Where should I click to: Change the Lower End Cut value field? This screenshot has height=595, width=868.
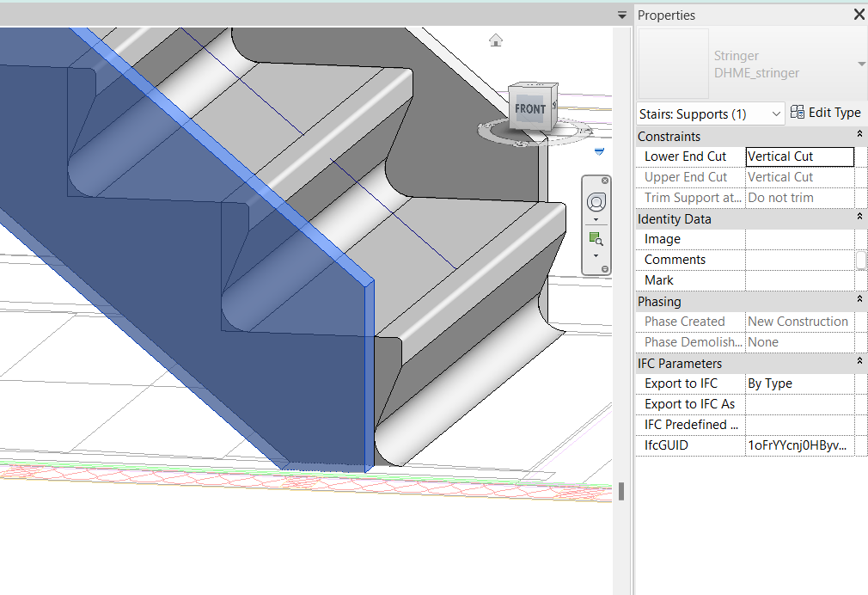[x=799, y=156]
